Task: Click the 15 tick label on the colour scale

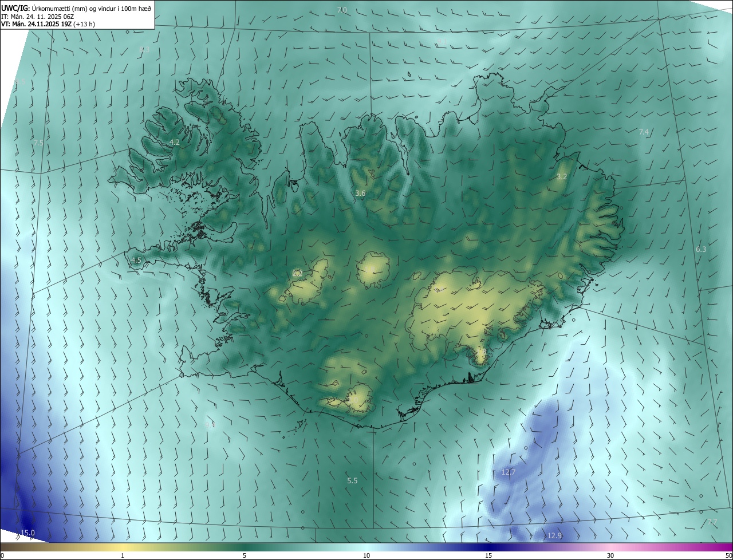Action: 488,555
